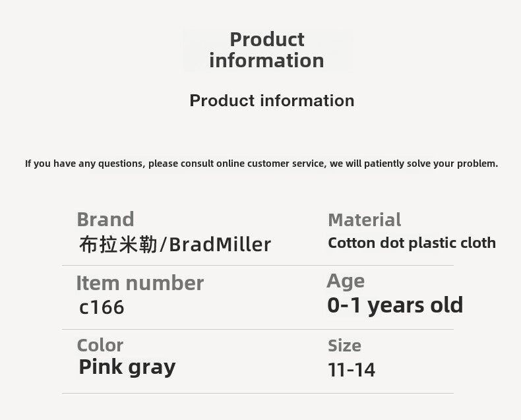Select the Size label
Screen dimensions: 521x420
click(344, 345)
